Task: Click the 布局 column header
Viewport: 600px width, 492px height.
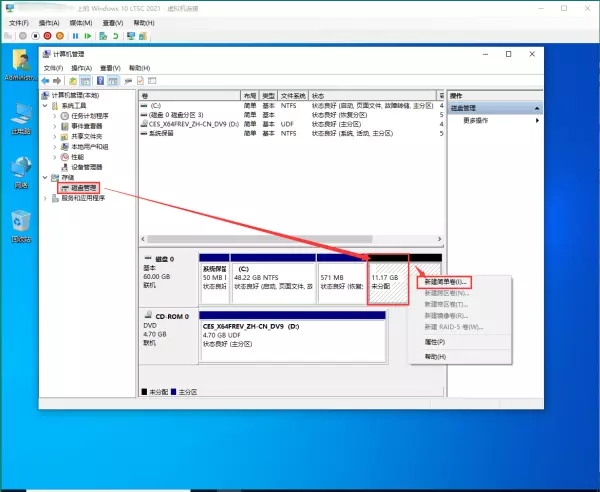Action: [x=249, y=96]
